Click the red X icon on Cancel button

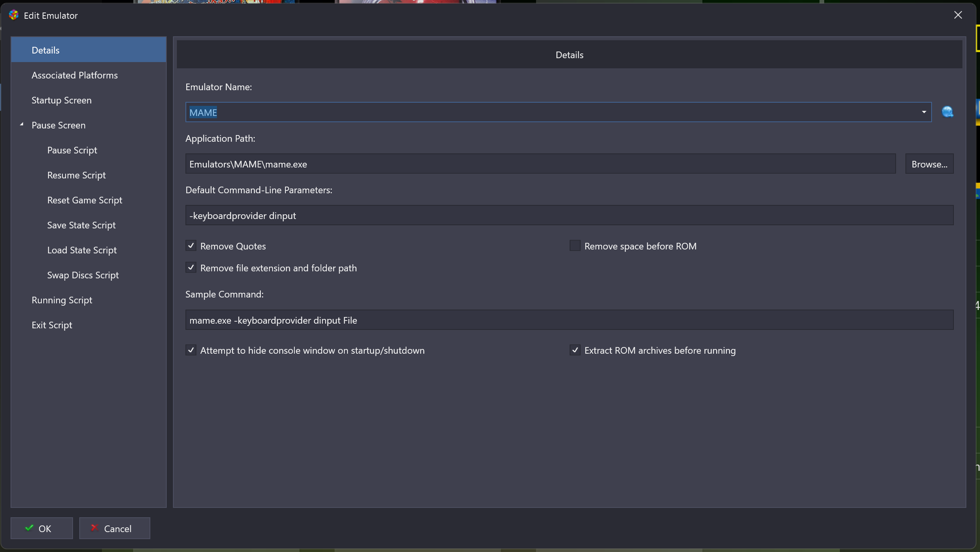[94, 528]
